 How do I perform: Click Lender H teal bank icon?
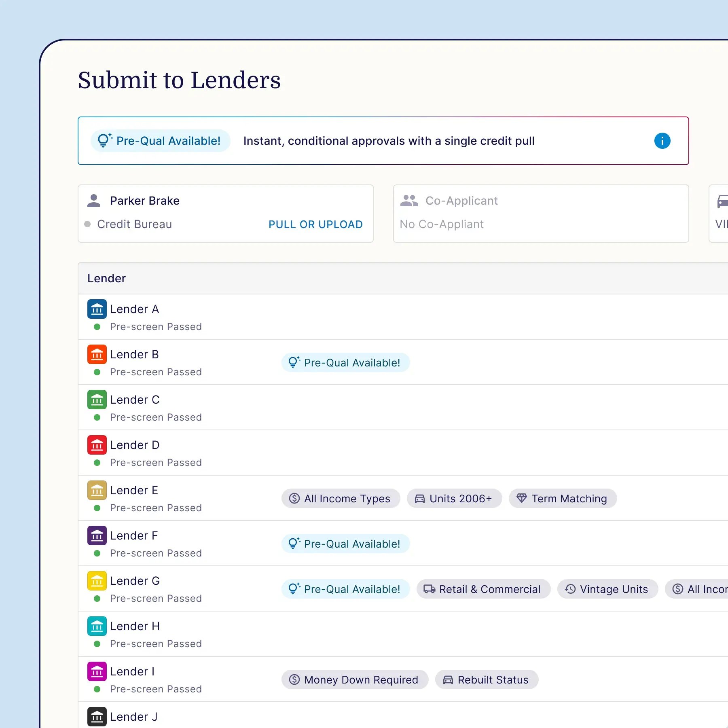pyautogui.click(x=97, y=626)
